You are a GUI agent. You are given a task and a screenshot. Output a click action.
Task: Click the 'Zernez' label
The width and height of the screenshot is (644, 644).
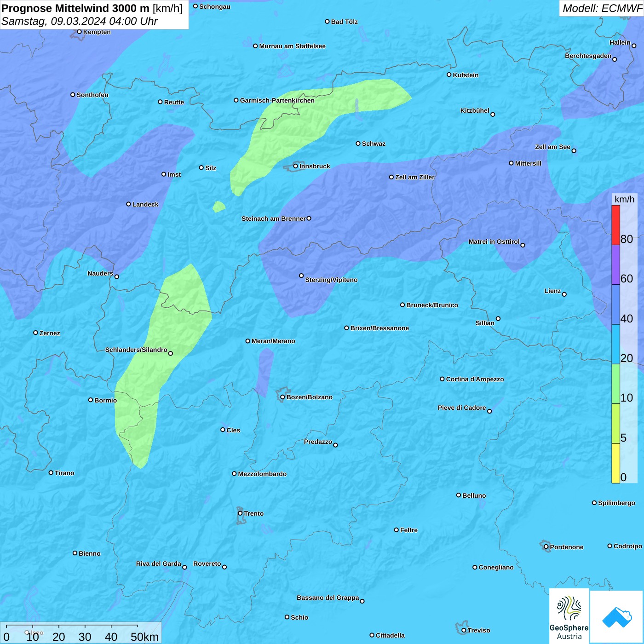click(x=50, y=333)
